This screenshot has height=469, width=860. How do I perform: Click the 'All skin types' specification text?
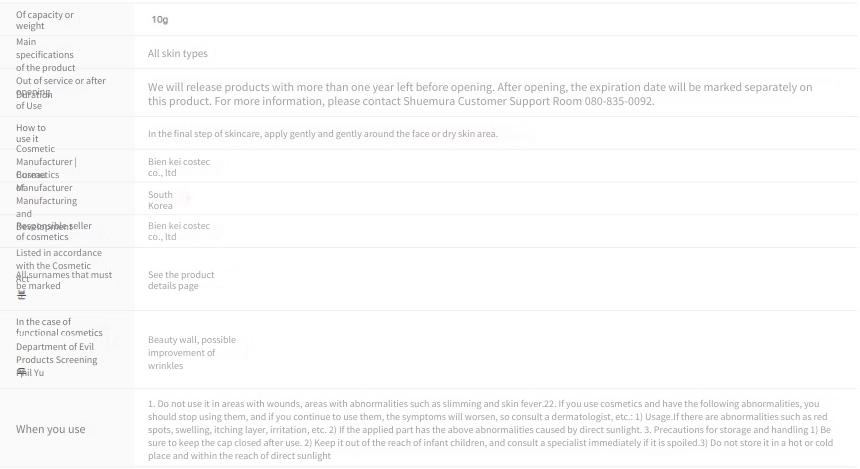tap(178, 54)
